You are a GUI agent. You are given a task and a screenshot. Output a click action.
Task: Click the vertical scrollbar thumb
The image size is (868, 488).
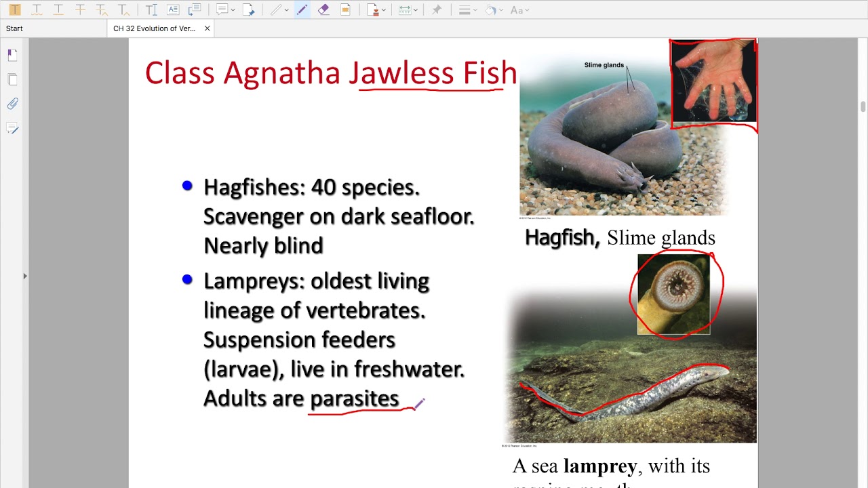point(863,106)
